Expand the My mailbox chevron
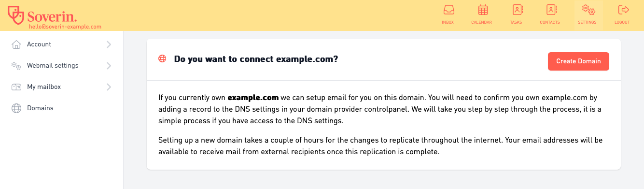 [109, 87]
